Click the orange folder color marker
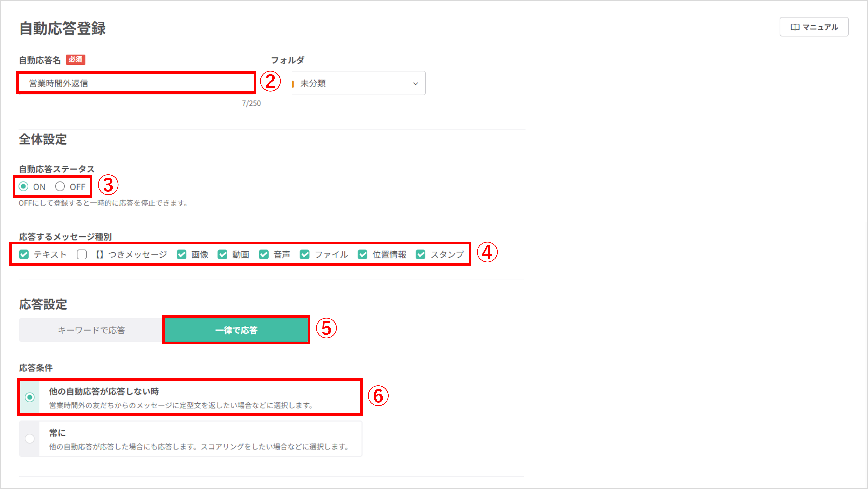The image size is (868, 489). [x=293, y=84]
